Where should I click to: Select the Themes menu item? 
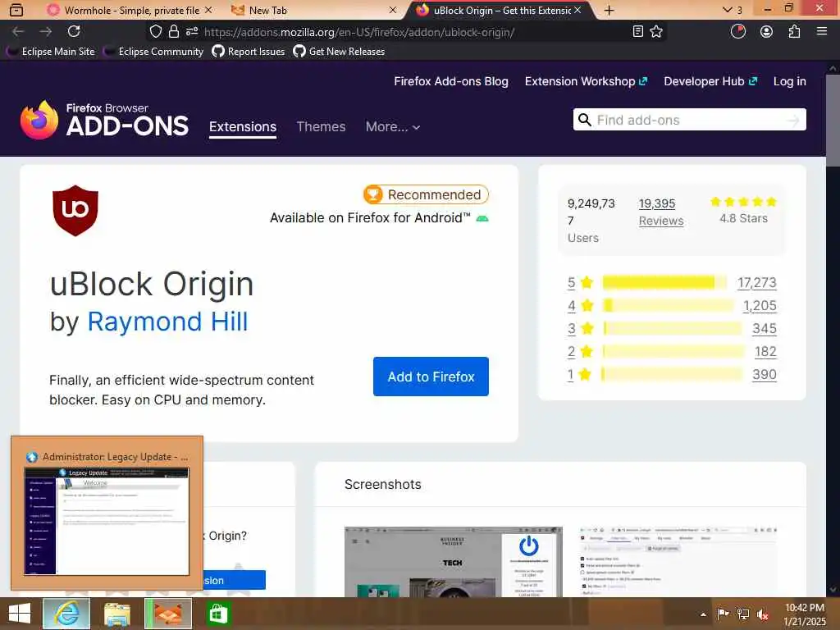[x=321, y=127]
